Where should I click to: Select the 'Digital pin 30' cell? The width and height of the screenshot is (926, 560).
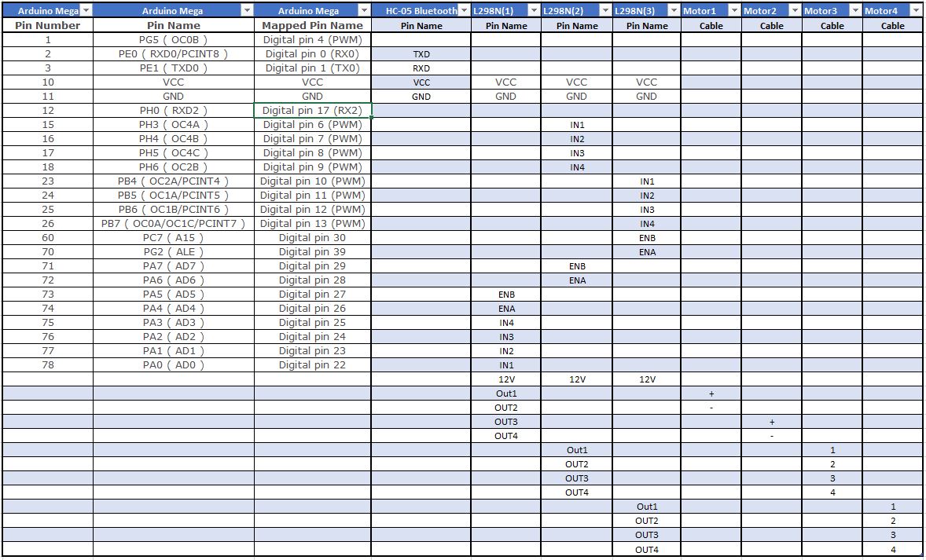tap(313, 238)
